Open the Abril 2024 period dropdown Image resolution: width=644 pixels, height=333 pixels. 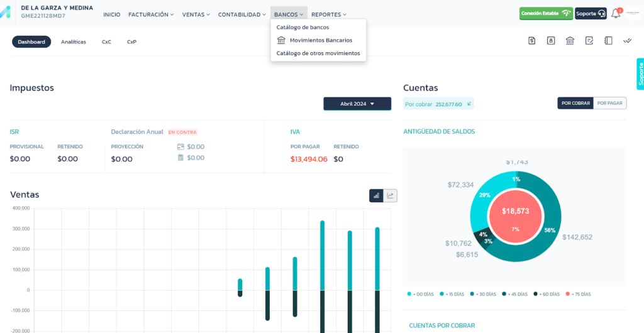357,104
